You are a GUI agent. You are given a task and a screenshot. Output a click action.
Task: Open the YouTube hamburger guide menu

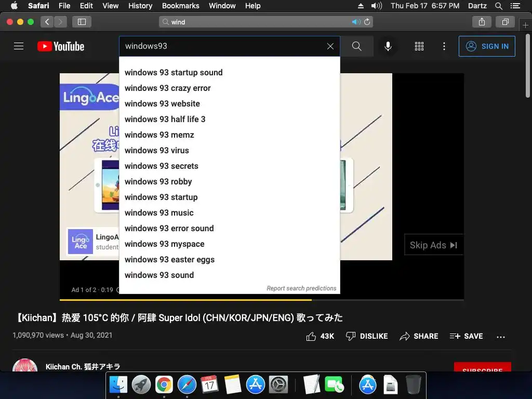click(x=19, y=46)
